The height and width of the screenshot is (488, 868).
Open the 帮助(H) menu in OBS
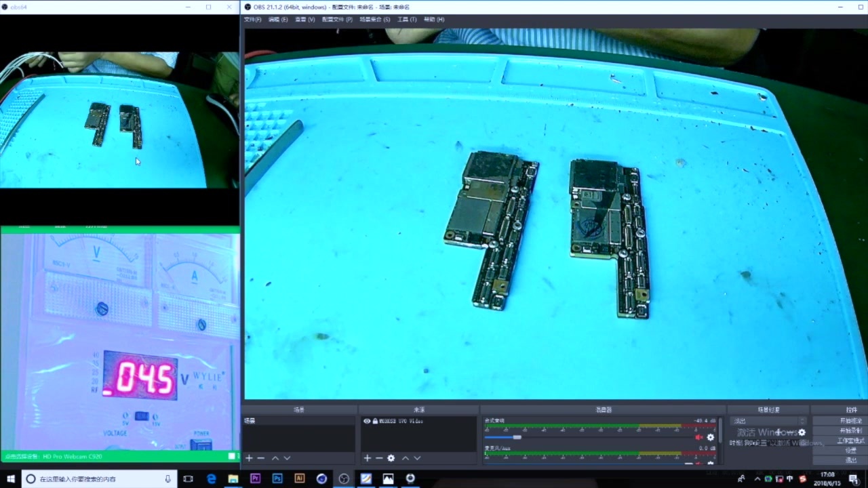(x=434, y=20)
